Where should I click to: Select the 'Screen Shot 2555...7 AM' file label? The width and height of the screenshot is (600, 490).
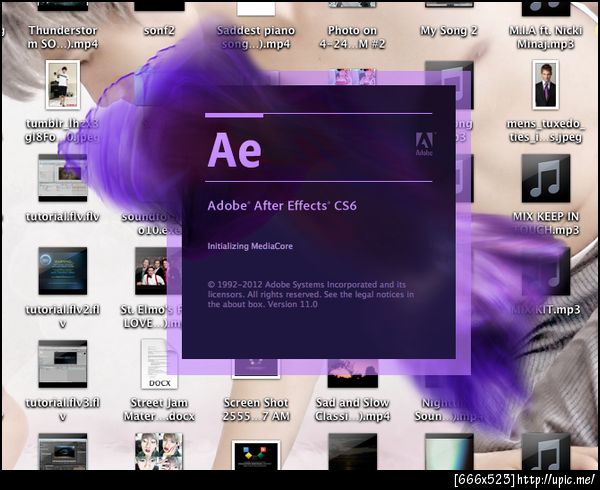tap(256, 409)
